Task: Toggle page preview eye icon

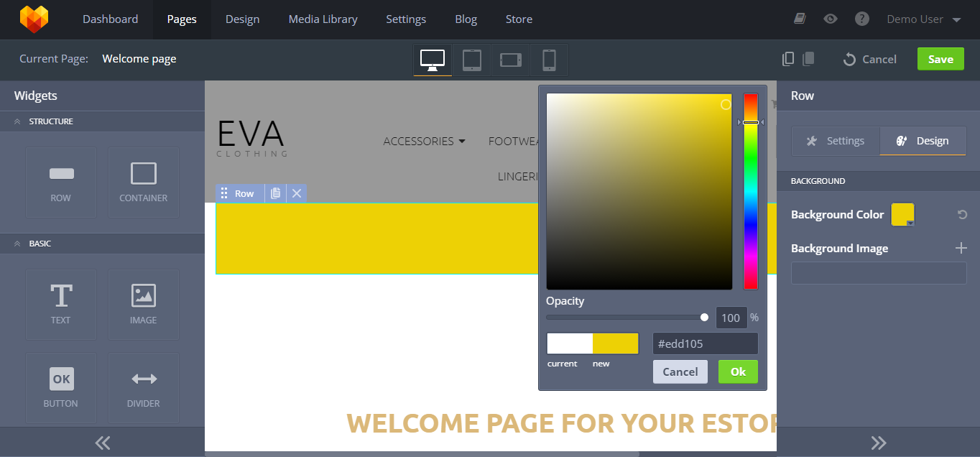Action: coord(831,19)
